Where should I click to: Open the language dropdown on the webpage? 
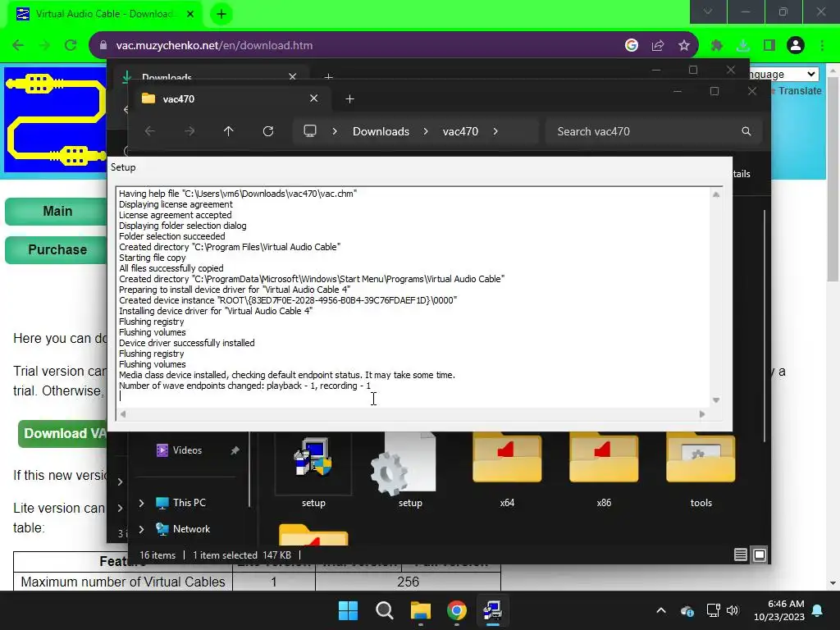point(785,74)
